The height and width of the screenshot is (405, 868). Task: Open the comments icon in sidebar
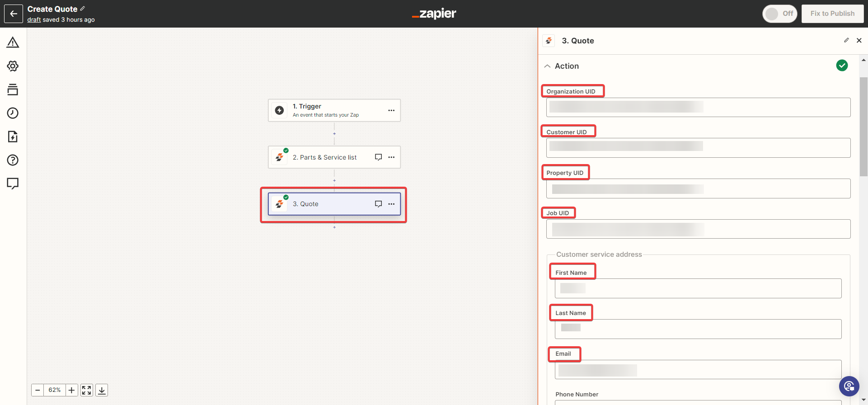pyautogui.click(x=13, y=184)
